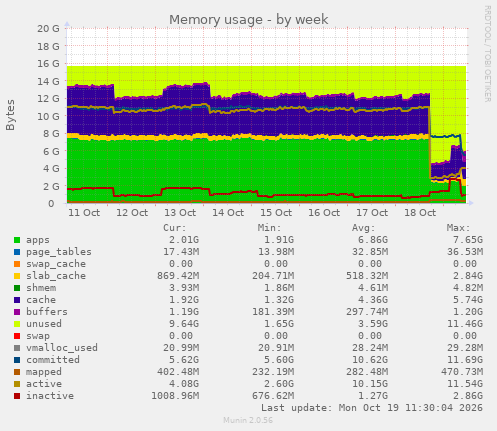Click the '14 Oct' x-axis label
The width and height of the screenshot is (497, 431).
[228, 213]
